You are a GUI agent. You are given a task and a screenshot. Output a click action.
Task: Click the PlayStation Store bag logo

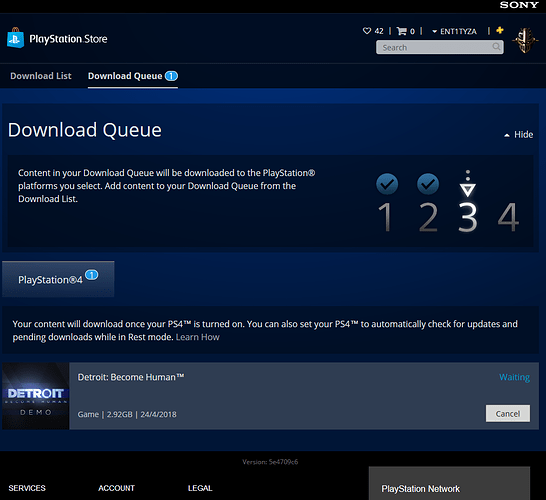coord(15,38)
